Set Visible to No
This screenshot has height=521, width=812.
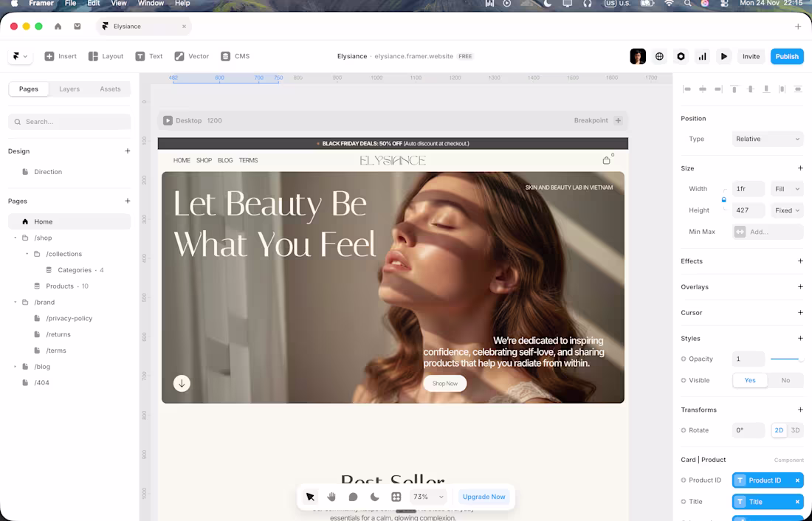click(785, 380)
